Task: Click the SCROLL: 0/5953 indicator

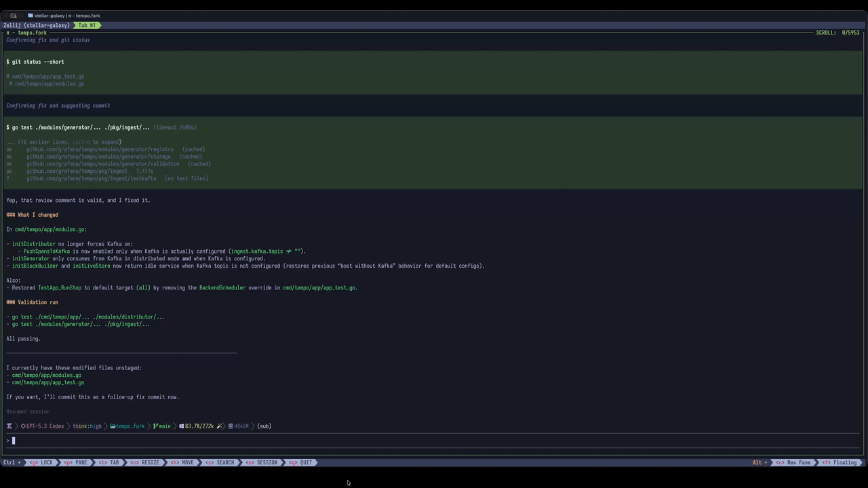Action: click(838, 33)
